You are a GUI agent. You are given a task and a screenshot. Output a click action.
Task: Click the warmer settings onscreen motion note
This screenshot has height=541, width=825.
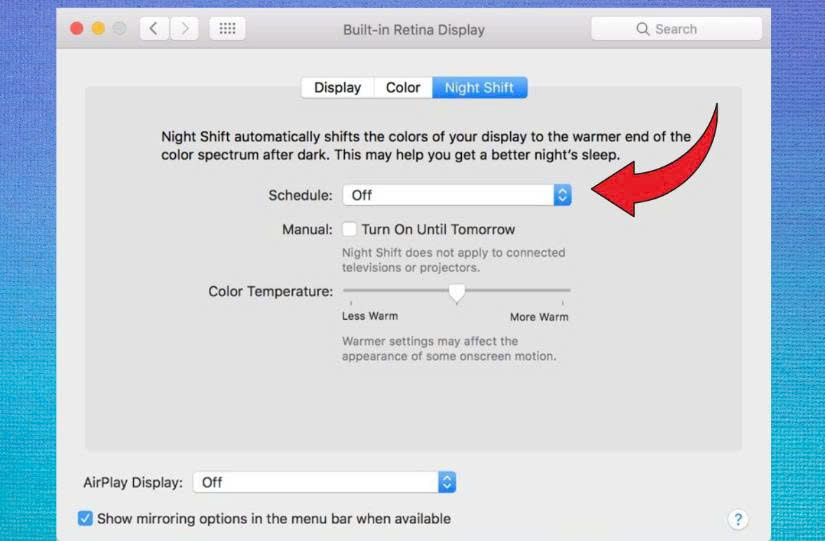tap(449, 348)
